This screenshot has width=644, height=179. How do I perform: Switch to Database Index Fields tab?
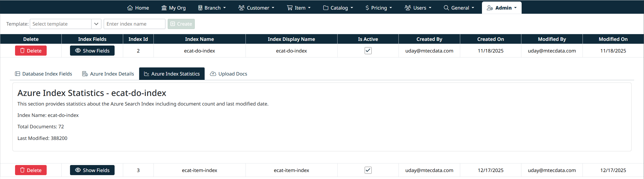click(44, 74)
